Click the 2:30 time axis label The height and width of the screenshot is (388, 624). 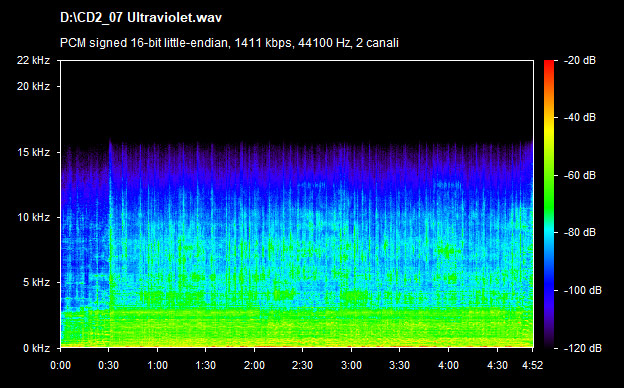[x=302, y=365]
